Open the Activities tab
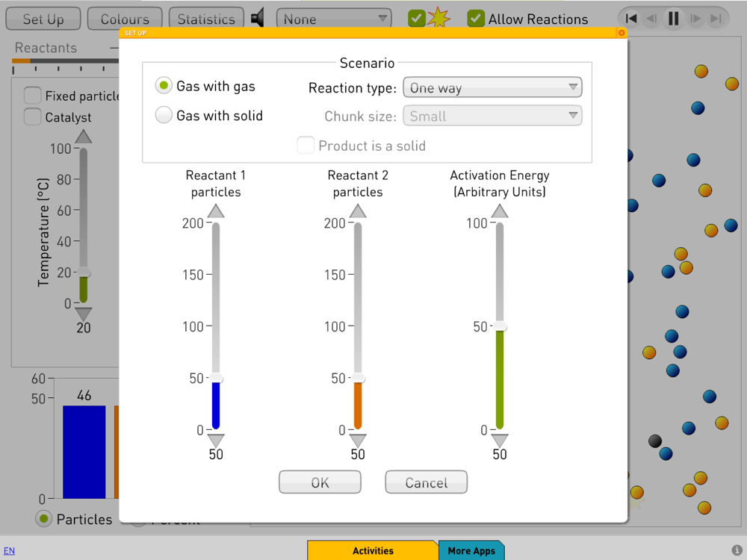Screen dimensions: 747x560 (373, 550)
